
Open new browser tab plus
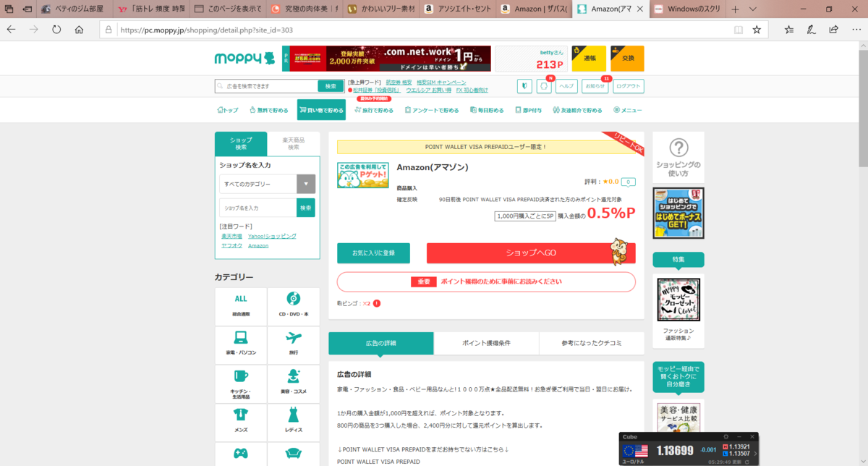pyautogui.click(x=736, y=9)
